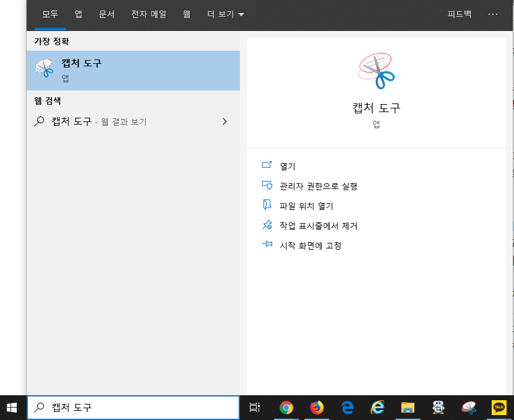This screenshot has height=420, width=514.
Task: Select 시작 화면에 고정
Action: (311, 246)
